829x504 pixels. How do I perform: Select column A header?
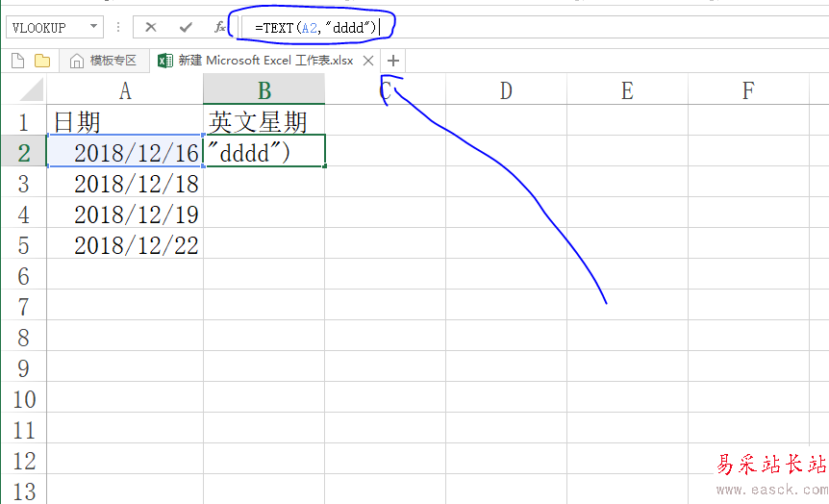pos(125,89)
